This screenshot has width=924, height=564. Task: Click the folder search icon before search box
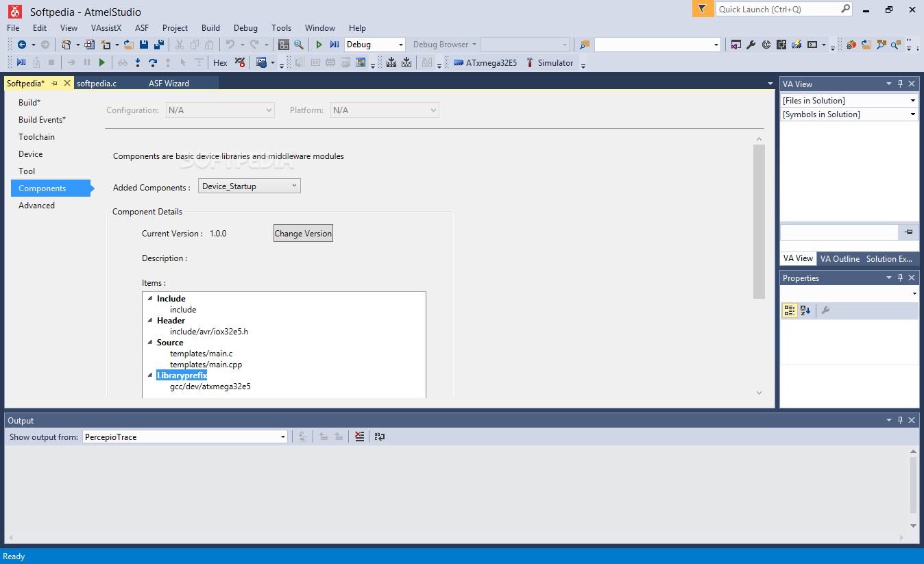(x=584, y=45)
